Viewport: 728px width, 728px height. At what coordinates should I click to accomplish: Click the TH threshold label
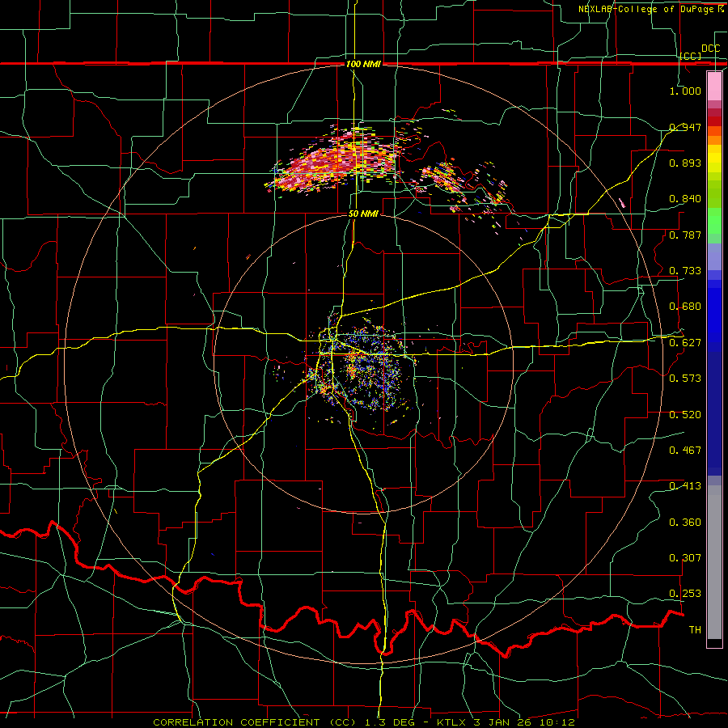click(x=695, y=630)
